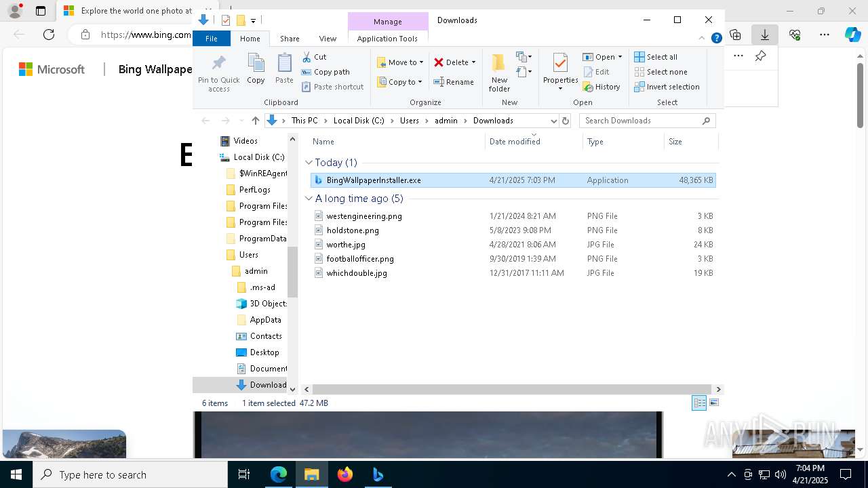Select footballofficer.png file
The width and height of the screenshot is (868, 488).
[x=513, y=259]
